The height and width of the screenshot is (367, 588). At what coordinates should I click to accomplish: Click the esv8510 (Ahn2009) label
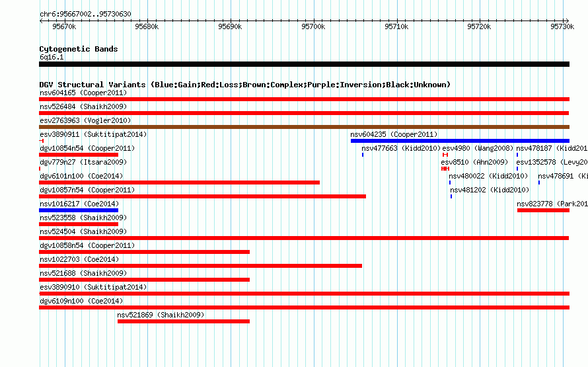pyautogui.click(x=474, y=162)
